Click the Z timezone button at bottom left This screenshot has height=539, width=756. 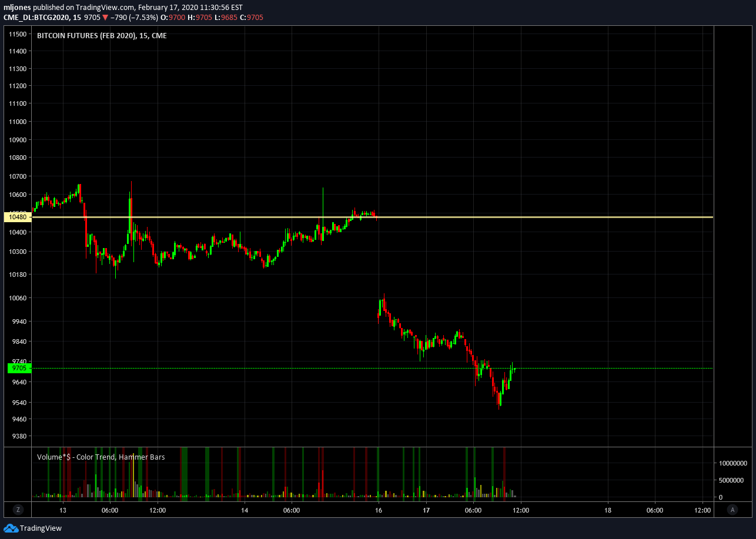click(18, 510)
